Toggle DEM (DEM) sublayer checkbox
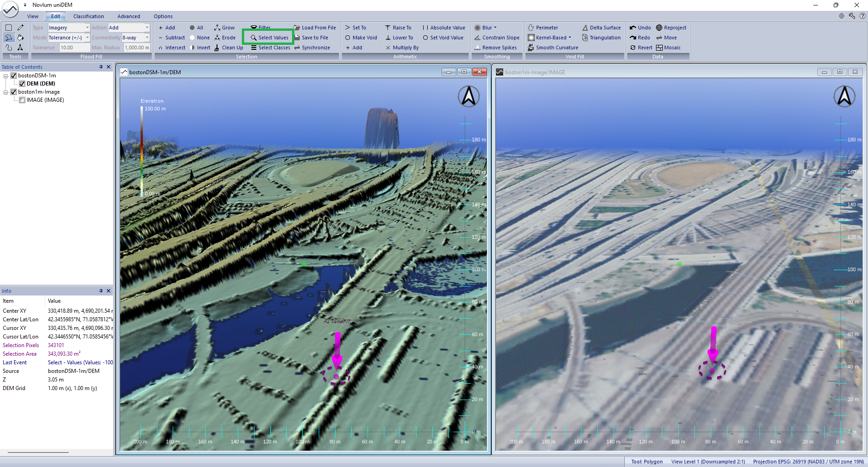 [x=22, y=84]
